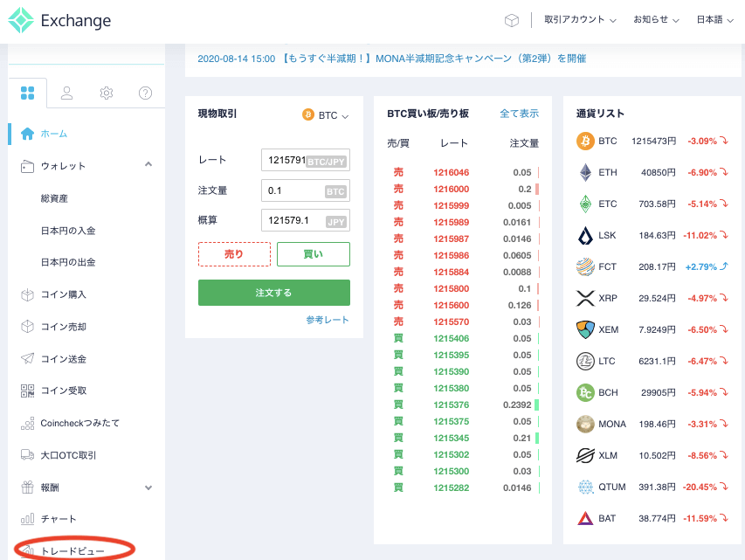Click 全て表示 in the order book
Viewport: 745px width, 560px height.
pyautogui.click(x=520, y=114)
